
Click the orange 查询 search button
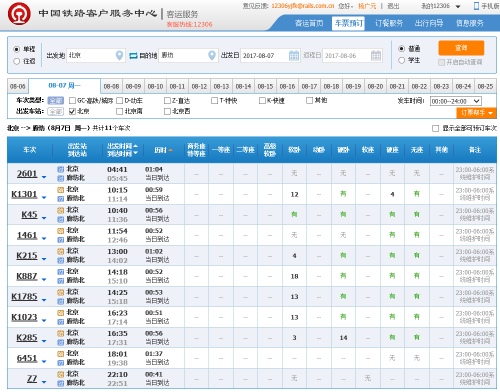[x=461, y=48]
